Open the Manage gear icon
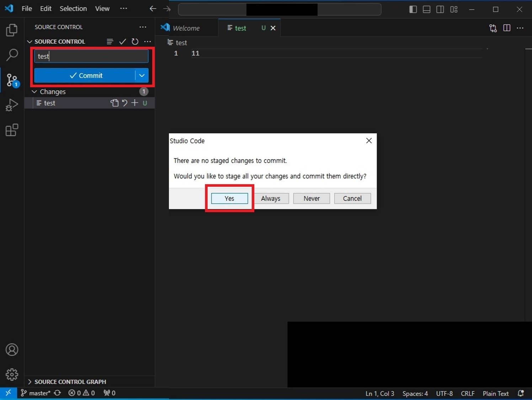 12,374
